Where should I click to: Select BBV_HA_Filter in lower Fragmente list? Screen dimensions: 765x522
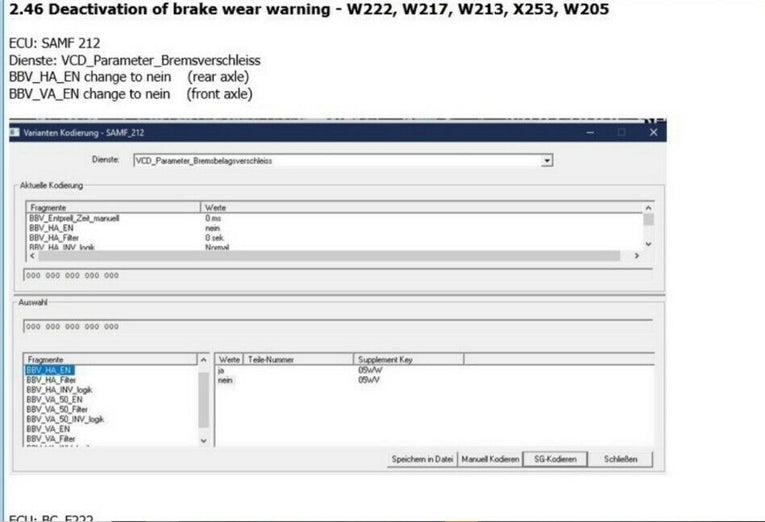click(x=50, y=380)
